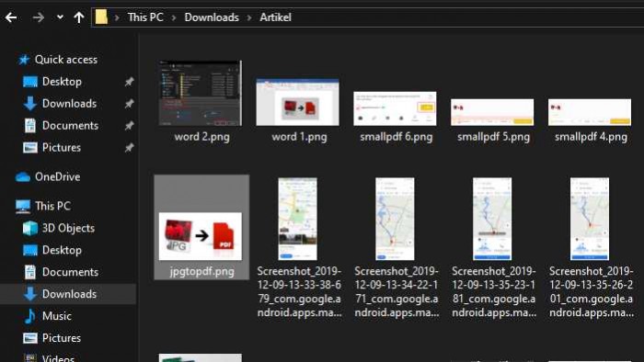Click pin icon next to Pictures
Screen dimensions: 644x362
129,148
